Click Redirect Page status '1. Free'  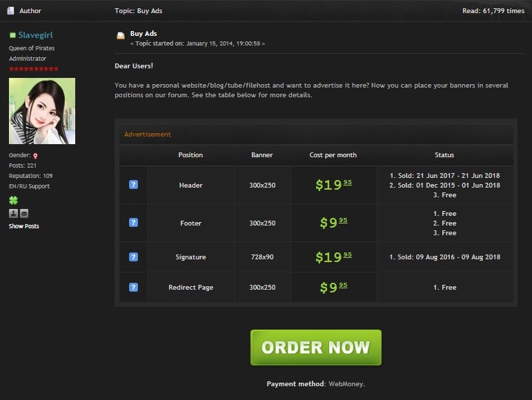[x=444, y=288]
